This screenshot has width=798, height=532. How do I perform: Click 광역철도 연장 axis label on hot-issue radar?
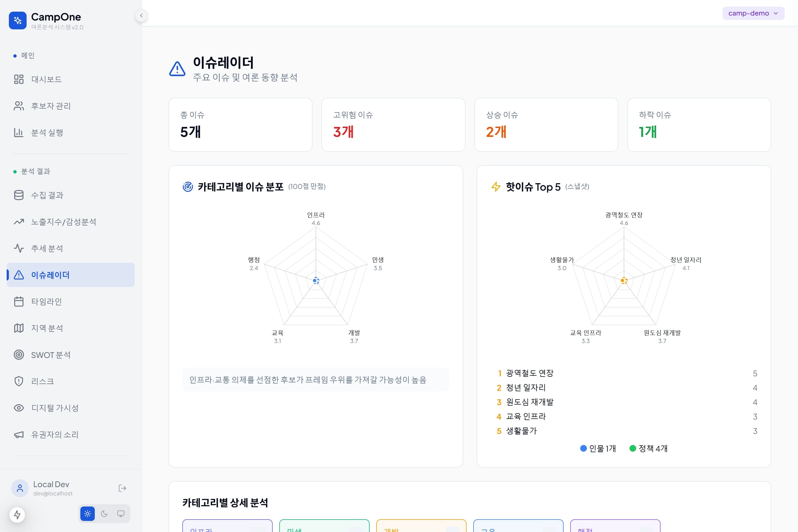tap(624, 215)
